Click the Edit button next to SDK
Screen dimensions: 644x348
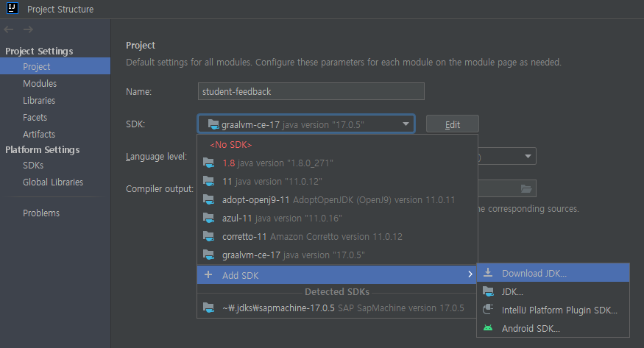tap(452, 124)
